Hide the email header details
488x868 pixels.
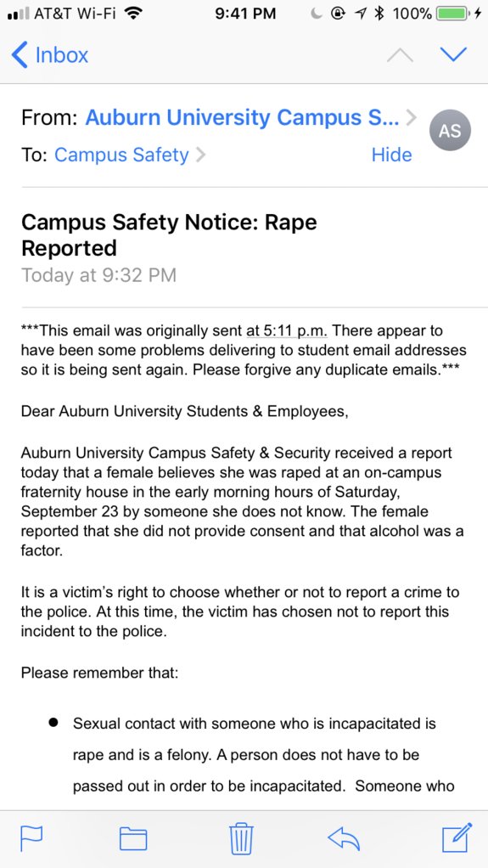point(392,155)
